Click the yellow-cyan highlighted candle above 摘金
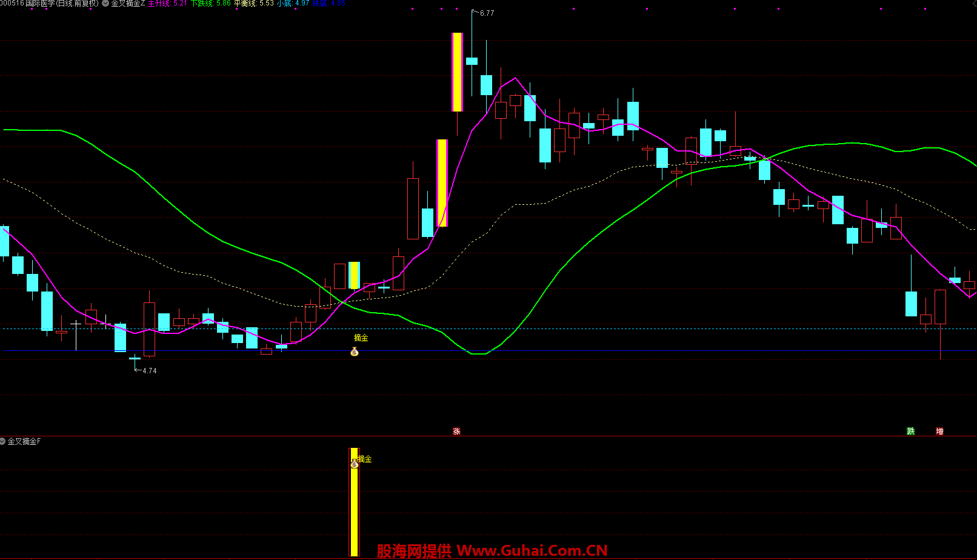Viewport: 977px width, 560px height. pos(354,275)
